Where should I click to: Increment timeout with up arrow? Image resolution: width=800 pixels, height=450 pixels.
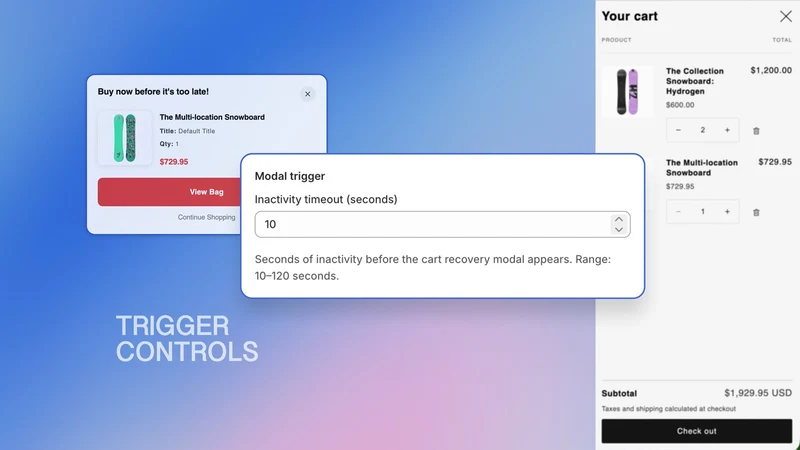click(x=619, y=219)
